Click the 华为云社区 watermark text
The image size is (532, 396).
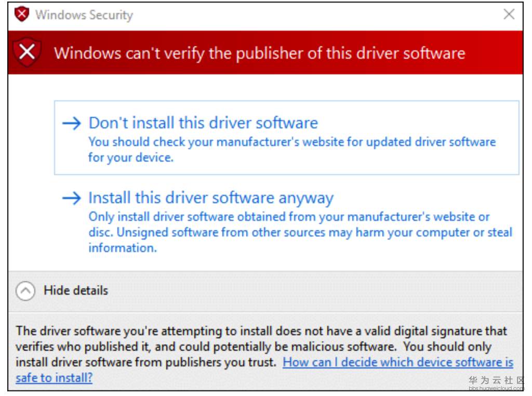pyautogui.click(x=496, y=380)
